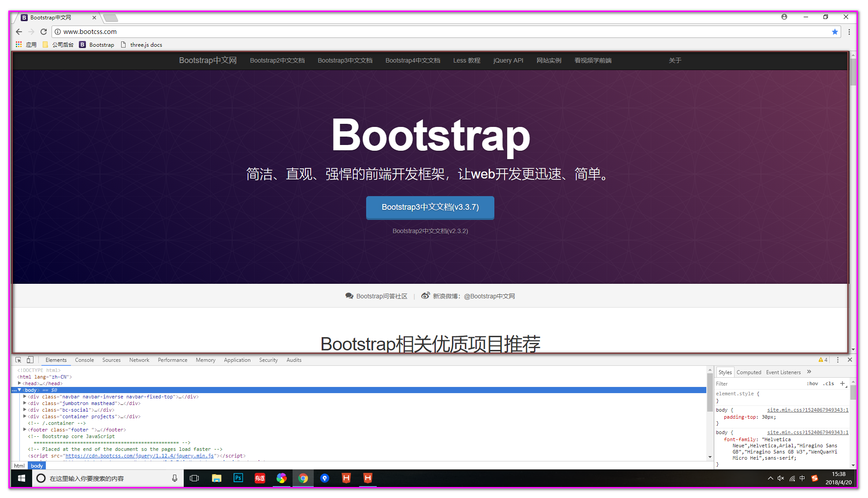Click the browser back arrow

(x=19, y=32)
